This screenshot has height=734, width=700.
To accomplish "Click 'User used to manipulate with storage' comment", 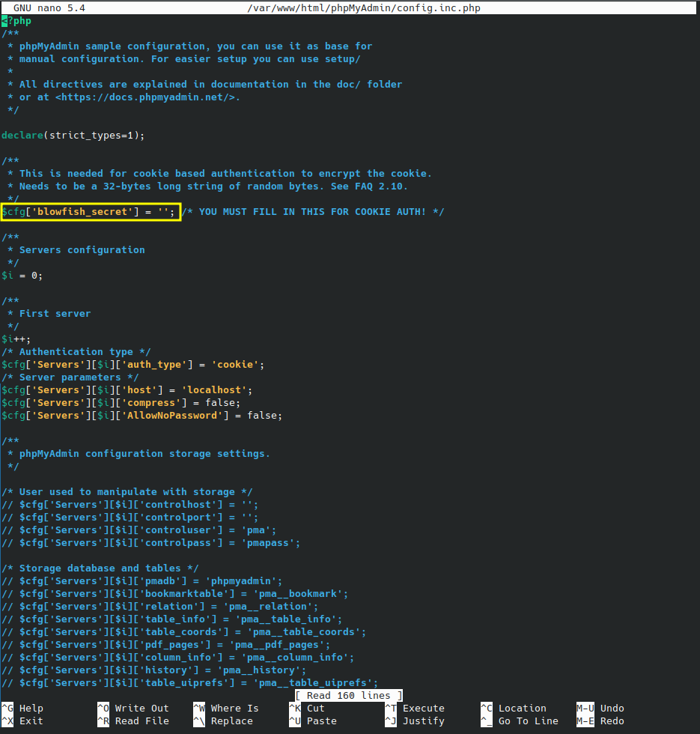I will tap(127, 492).
